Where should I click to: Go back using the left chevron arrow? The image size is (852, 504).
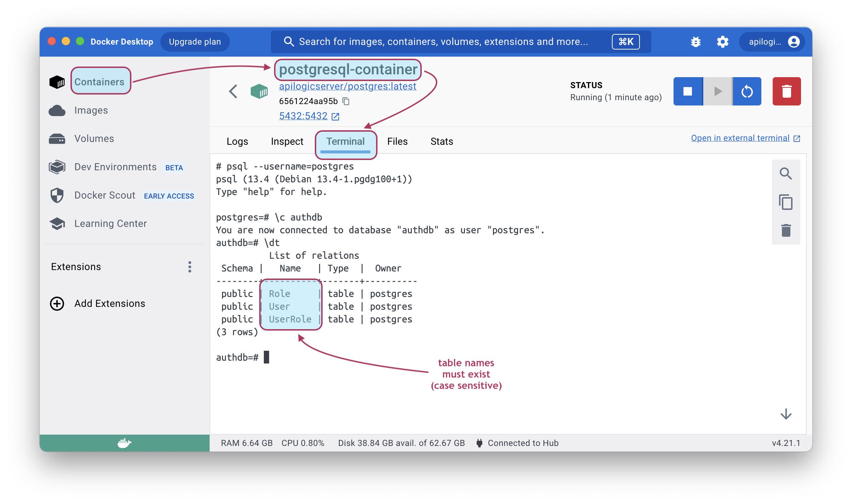(233, 91)
